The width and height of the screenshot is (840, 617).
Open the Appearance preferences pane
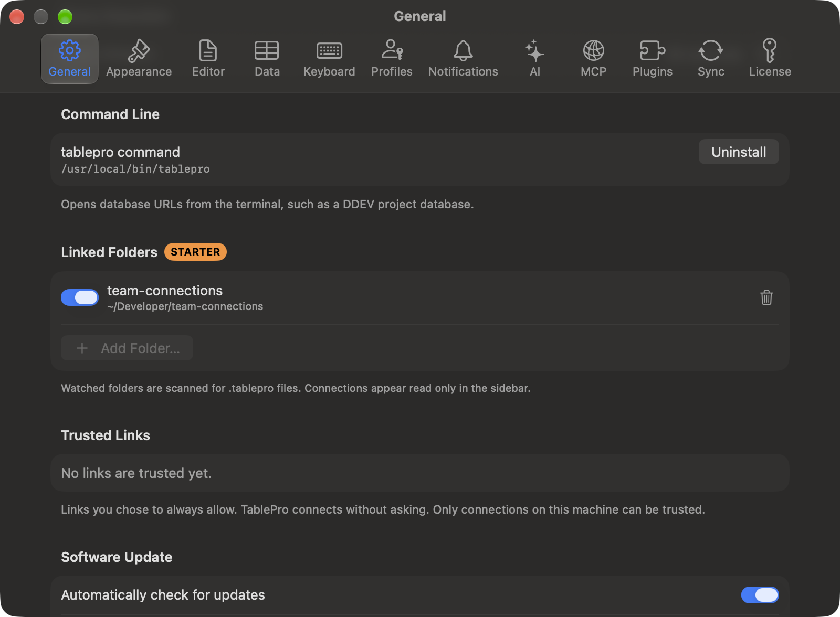(x=139, y=59)
